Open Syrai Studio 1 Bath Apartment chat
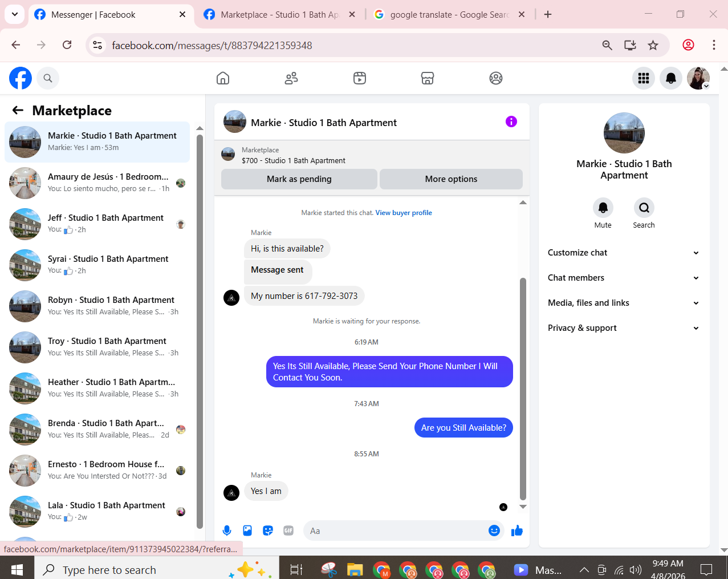The image size is (728, 579). [97, 265]
